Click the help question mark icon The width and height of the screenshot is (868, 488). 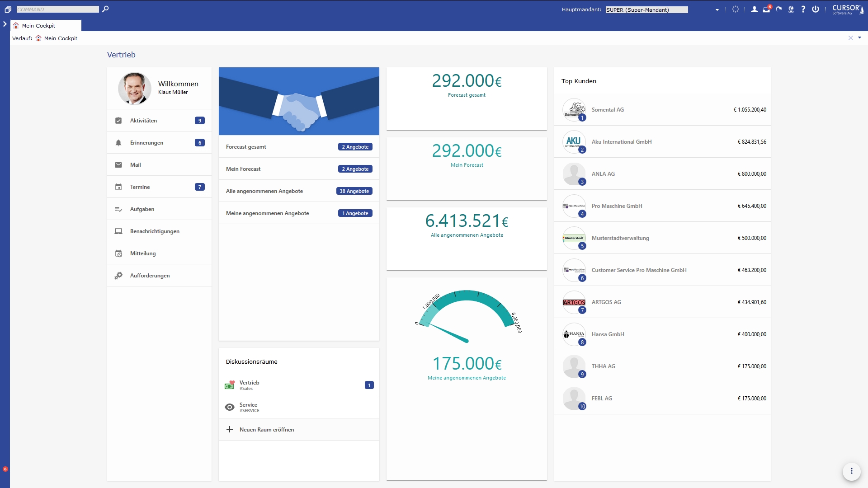[803, 9]
